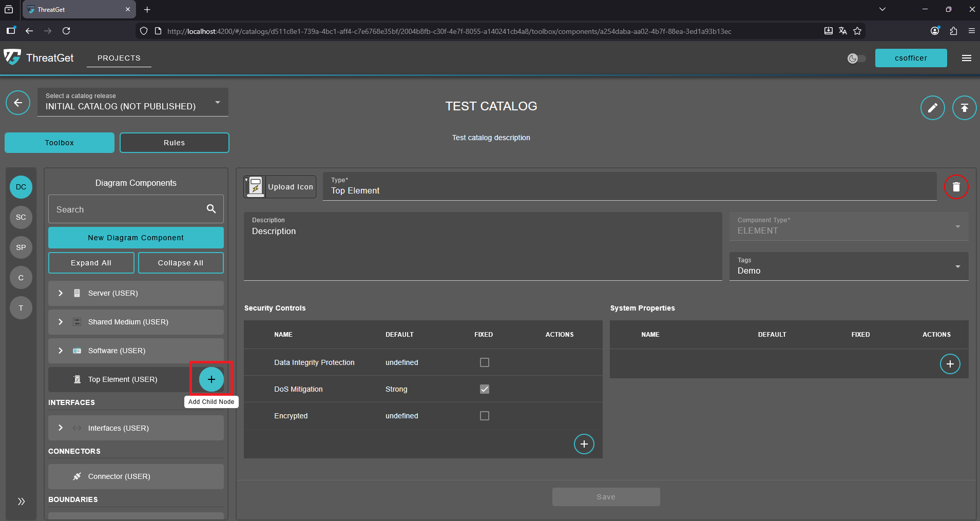Viewport: 980px width, 521px height.
Task: Expand sidebar with double chevron icon
Action: pos(21,501)
